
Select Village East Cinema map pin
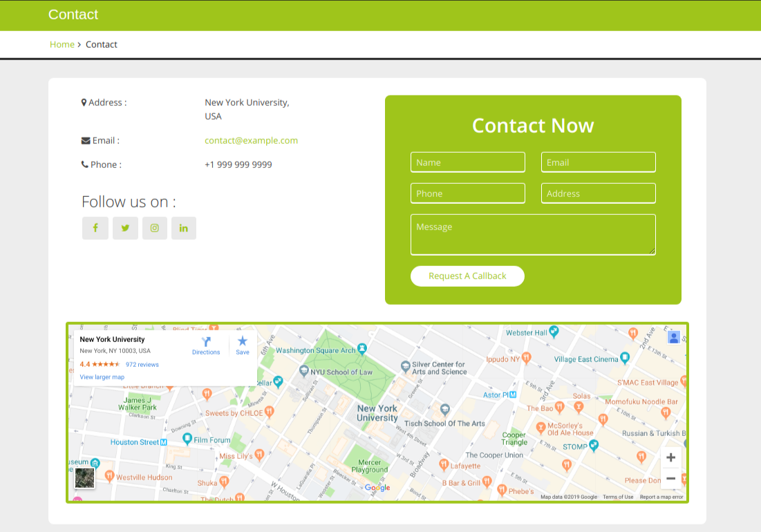coord(625,358)
